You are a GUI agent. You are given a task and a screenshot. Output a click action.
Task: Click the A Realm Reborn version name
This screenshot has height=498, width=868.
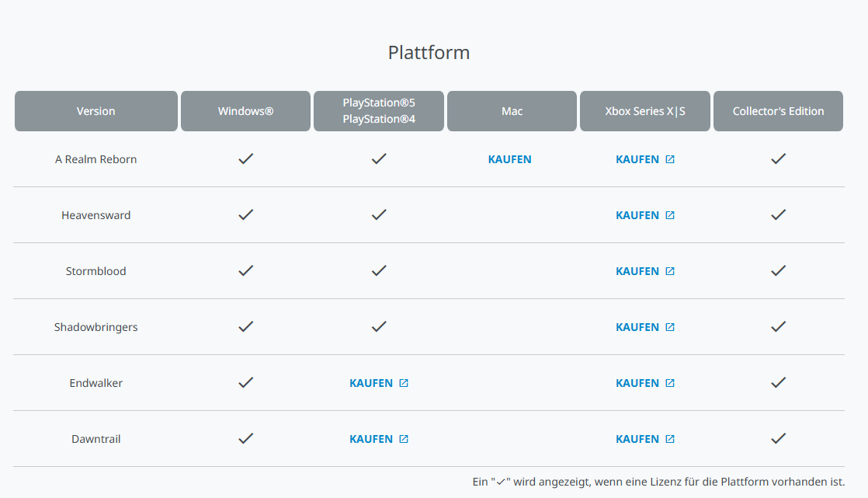(95, 159)
